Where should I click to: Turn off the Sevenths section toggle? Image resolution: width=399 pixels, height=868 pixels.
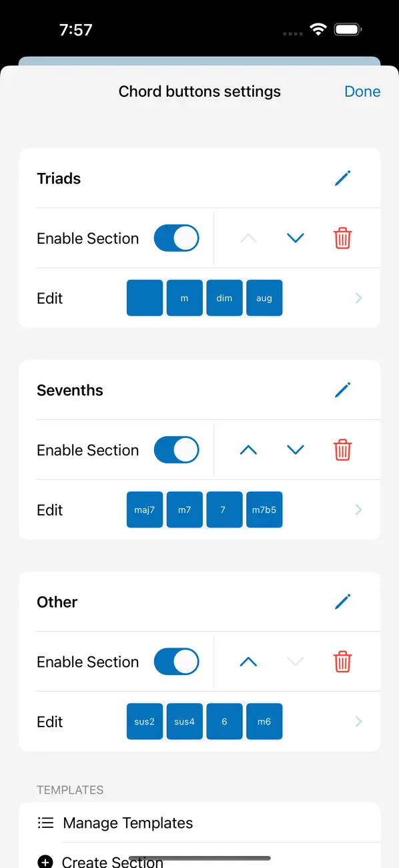click(176, 449)
